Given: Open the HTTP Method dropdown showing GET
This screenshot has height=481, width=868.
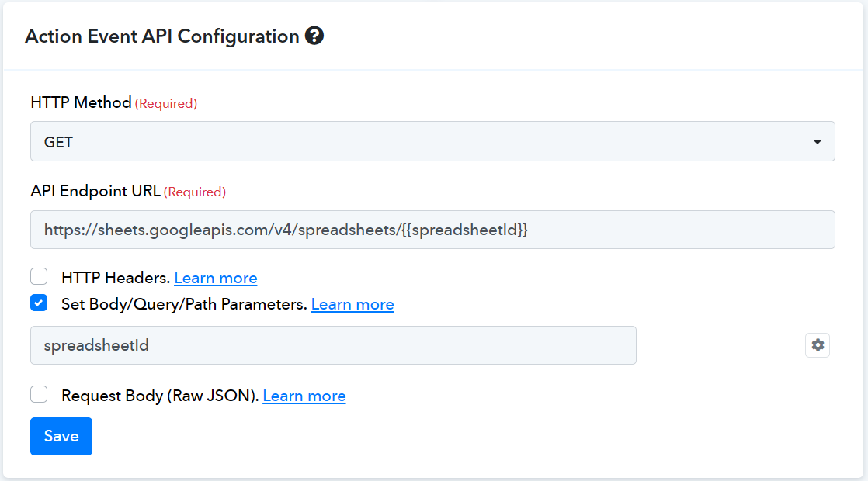Looking at the screenshot, I should pos(432,141).
